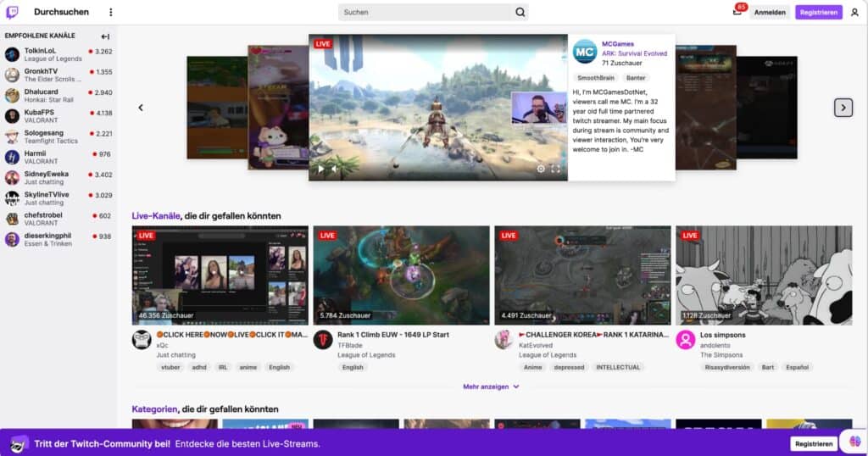Click INTELLECTUAL tag under KatEvolved

(618, 368)
